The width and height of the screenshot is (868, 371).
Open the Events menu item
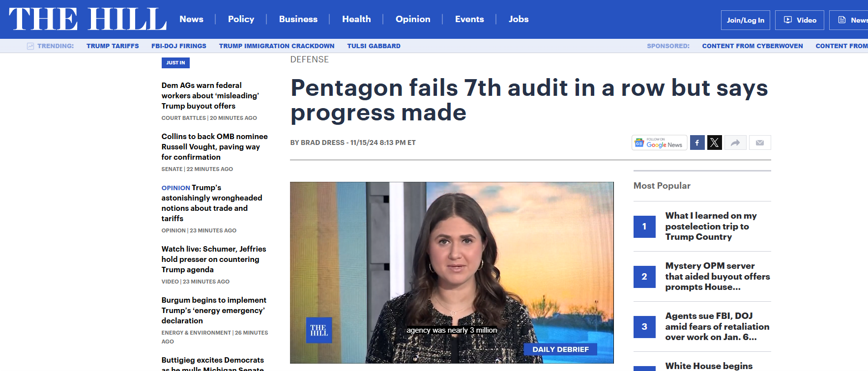[469, 19]
